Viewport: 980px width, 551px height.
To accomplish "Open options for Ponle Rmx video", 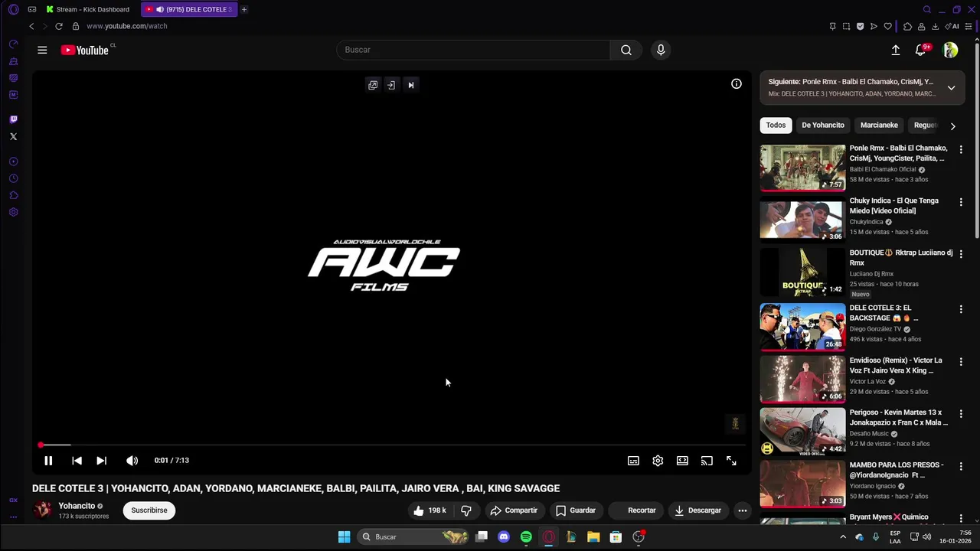I will [x=961, y=149].
